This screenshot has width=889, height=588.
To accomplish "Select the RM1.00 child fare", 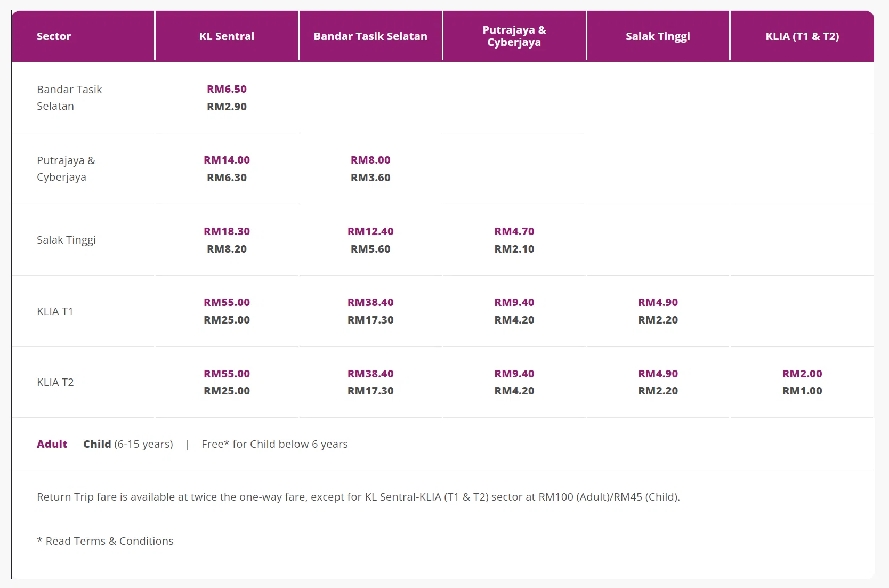I will click(802, 391).
